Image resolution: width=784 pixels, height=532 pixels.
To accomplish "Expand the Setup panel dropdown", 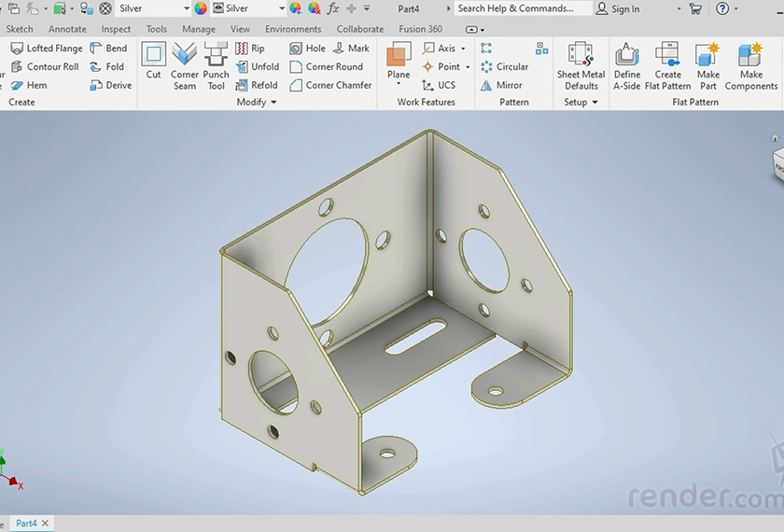I will tap(595, 103).
